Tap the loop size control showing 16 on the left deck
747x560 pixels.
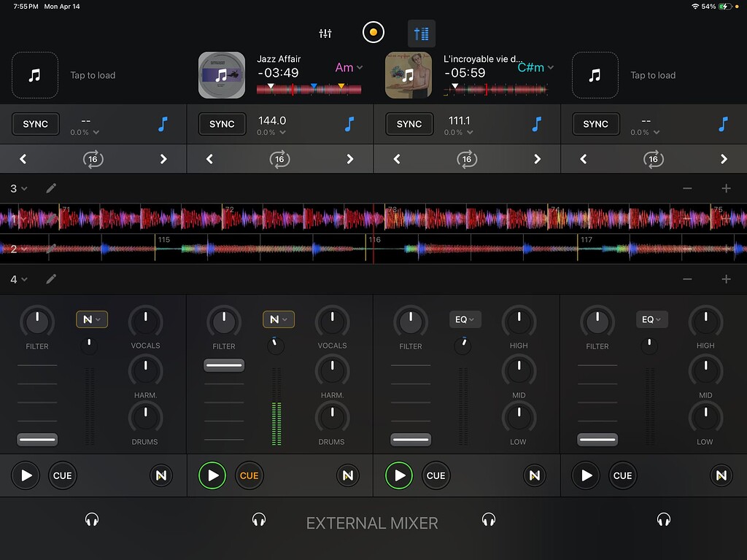93,159
